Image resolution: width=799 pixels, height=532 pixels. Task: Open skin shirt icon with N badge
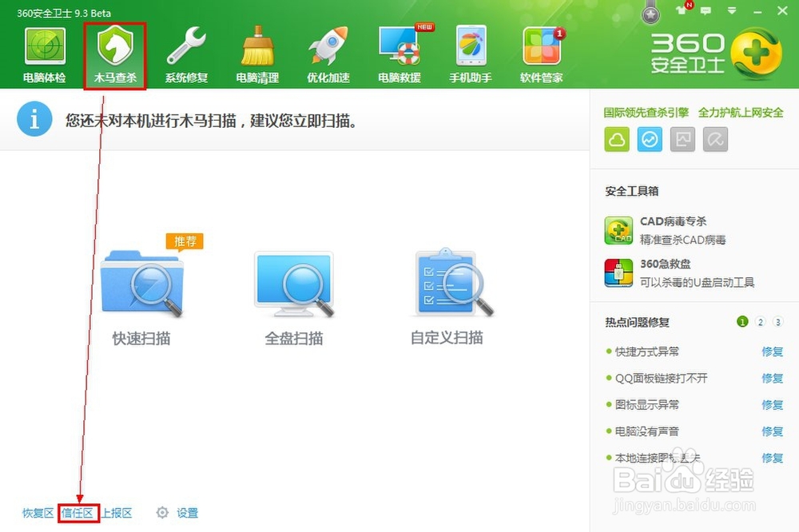pos(683,9)
